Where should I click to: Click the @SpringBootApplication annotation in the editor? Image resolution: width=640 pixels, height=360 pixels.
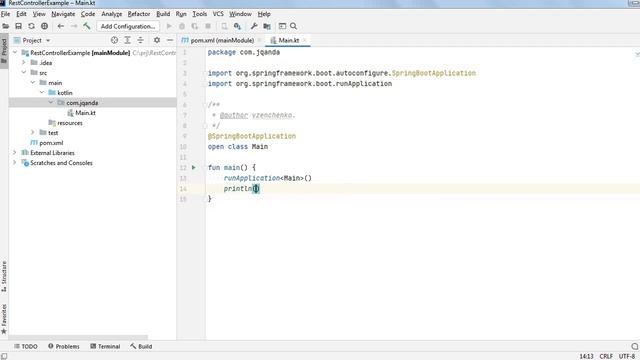coord(252,136)
